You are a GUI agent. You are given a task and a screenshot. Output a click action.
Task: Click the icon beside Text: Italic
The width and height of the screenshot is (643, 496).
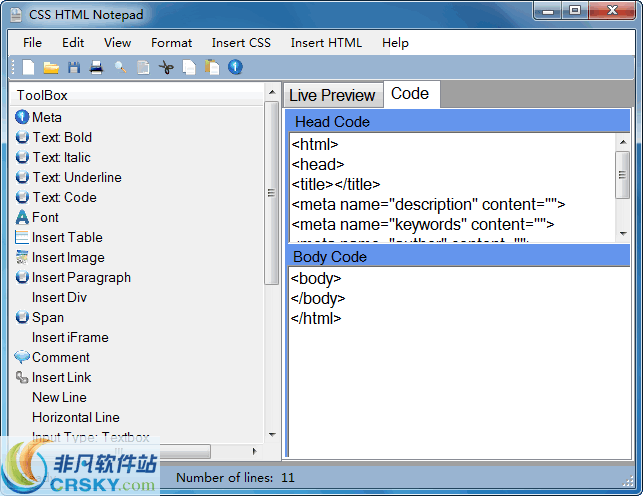(22, 157)
